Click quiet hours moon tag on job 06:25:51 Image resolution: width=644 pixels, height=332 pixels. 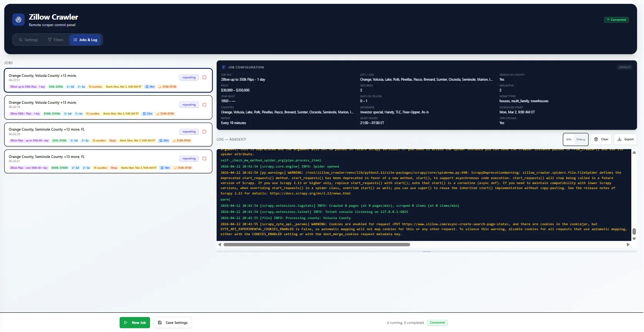168,87
